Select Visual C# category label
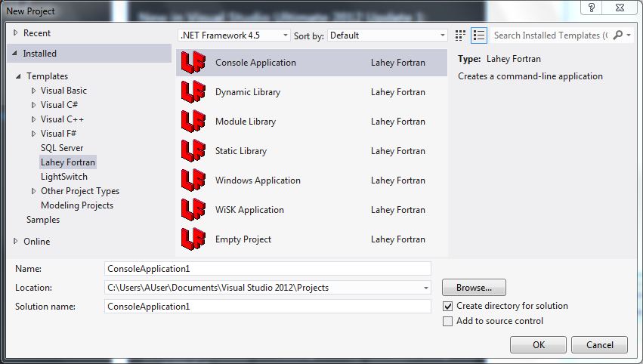This screenshot has width=643, height=364. 59,105
